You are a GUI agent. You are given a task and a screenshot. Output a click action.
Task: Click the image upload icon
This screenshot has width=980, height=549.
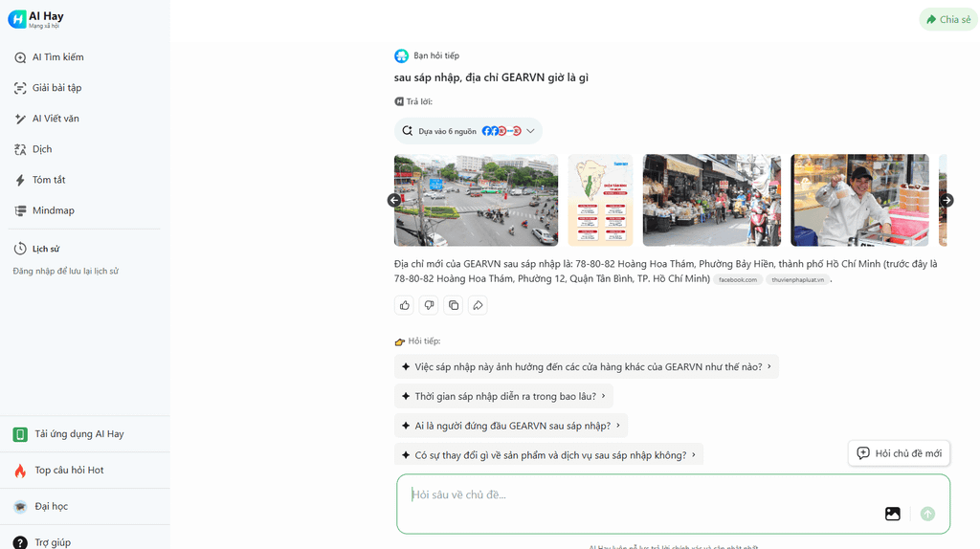pyautogui.click(x=893, y=514)
